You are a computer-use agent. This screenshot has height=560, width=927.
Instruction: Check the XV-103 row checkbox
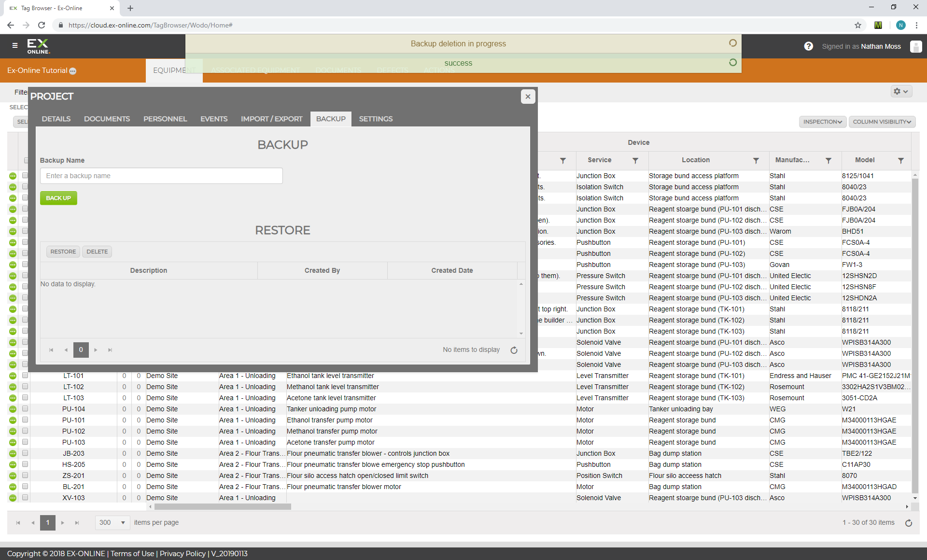[x=25, y=498]
